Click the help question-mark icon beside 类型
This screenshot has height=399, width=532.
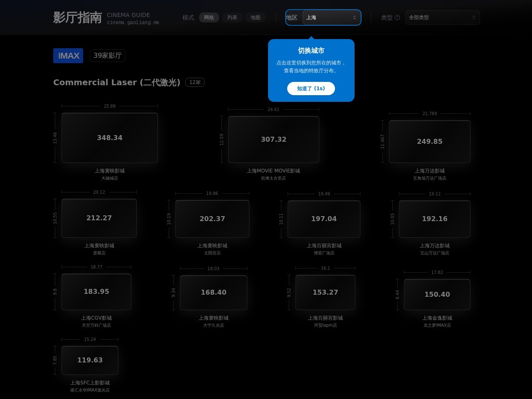point(397,17)
